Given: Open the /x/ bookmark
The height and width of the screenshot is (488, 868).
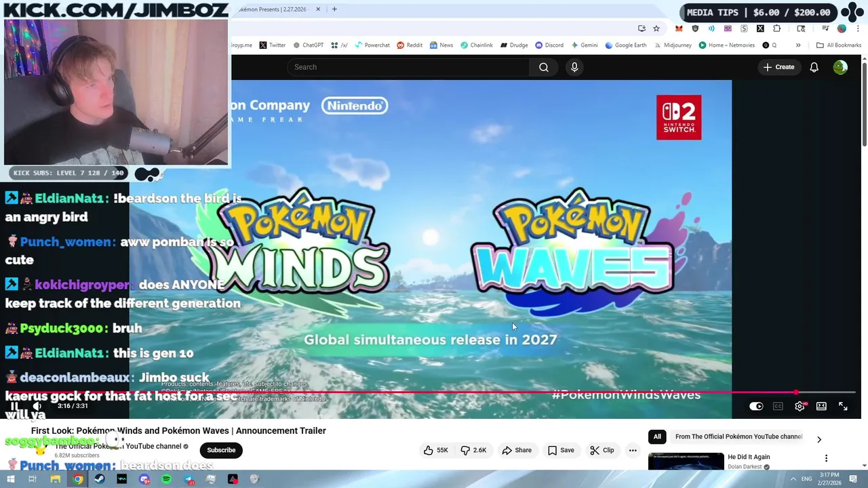Looking at the screenshot, I should tap(339, 45).
